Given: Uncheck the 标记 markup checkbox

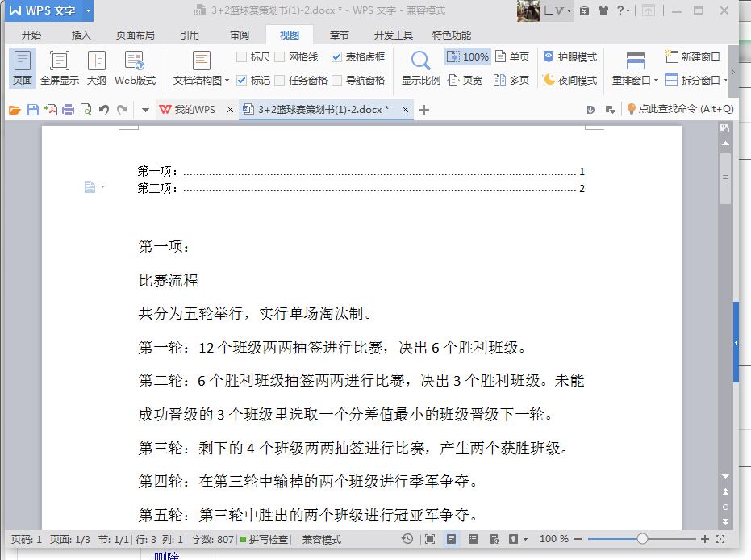Looking at the screenshot, I should coord(242,80).
